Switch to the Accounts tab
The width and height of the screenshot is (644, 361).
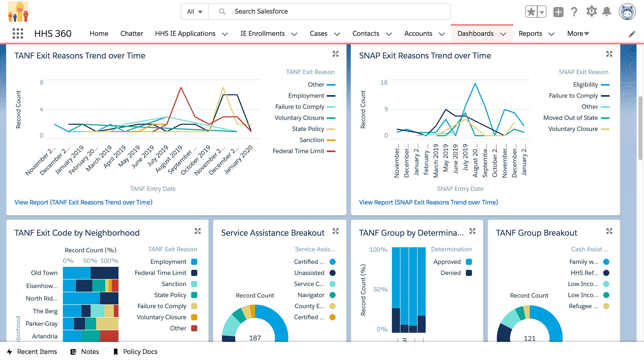click(418, 33)
